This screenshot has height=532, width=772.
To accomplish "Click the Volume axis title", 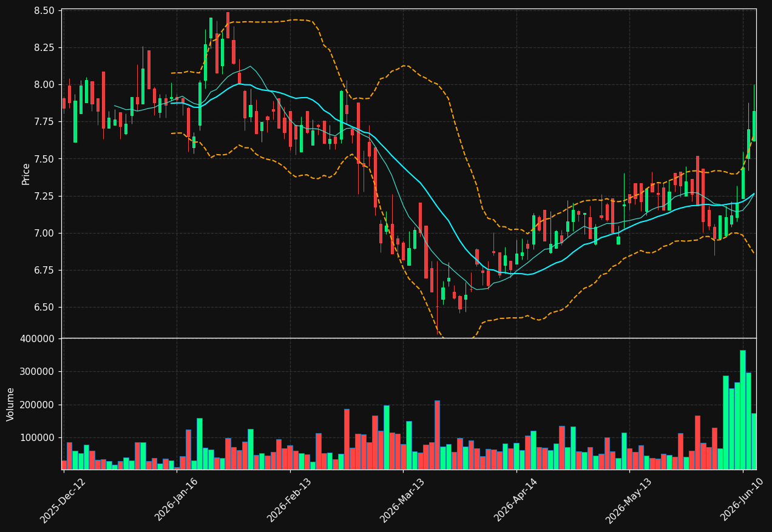I will point(10,404).
